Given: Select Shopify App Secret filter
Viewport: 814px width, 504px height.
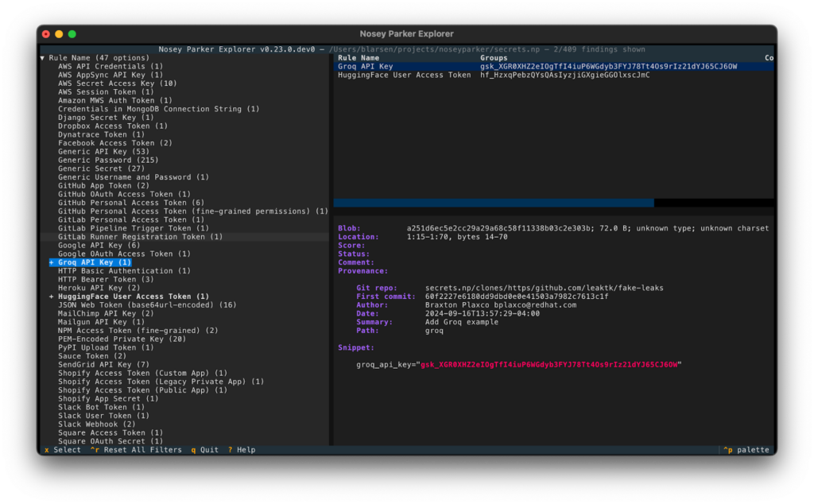Looking at the screenshot, I should [x=108, y=398].
